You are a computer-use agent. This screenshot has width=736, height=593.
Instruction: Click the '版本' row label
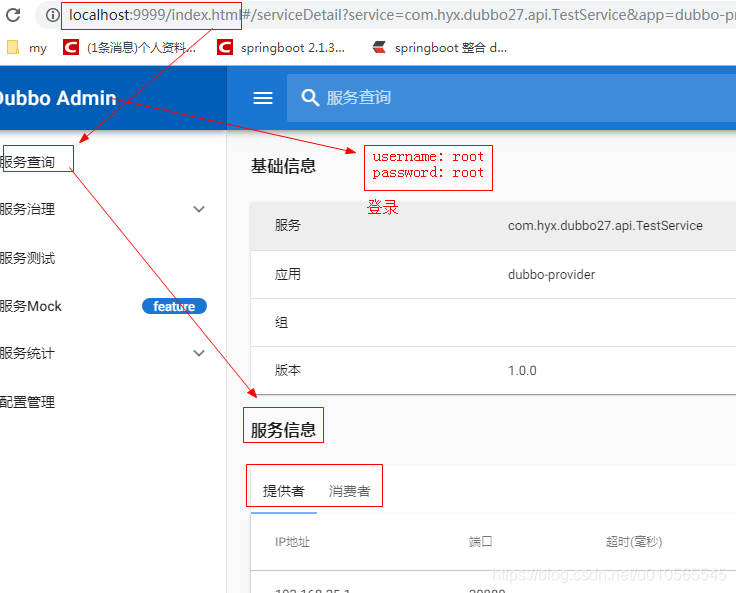pos(288,371)
